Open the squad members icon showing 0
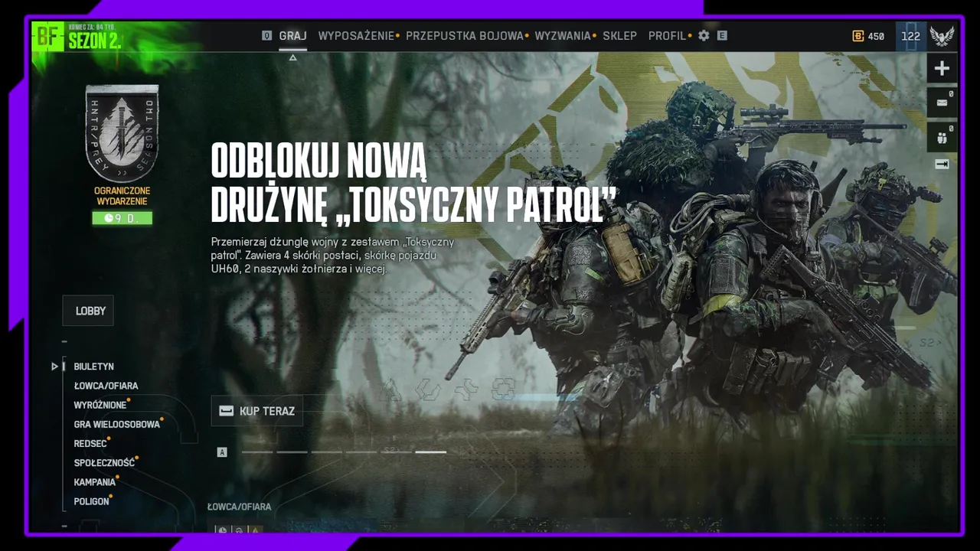This screenshot has height=551, width=980. pyautogui.click(x=942, y=138)
